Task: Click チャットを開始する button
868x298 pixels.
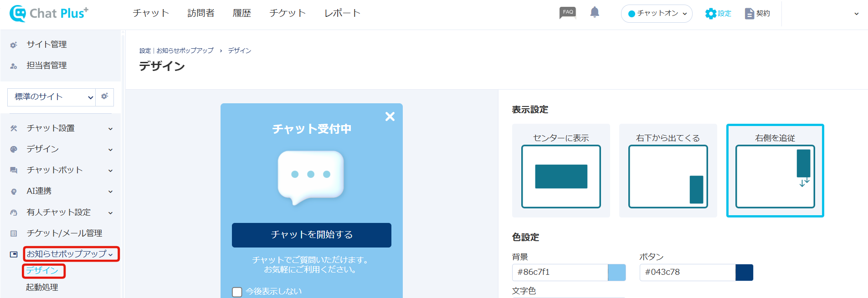Action: [x=312, y=235]
